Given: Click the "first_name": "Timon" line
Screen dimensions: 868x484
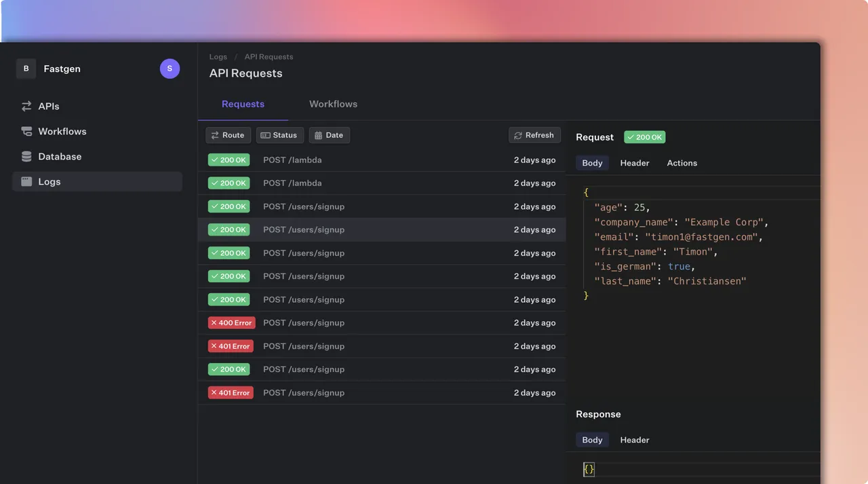Looking at the screenshot, I should [x=656, y=251].
